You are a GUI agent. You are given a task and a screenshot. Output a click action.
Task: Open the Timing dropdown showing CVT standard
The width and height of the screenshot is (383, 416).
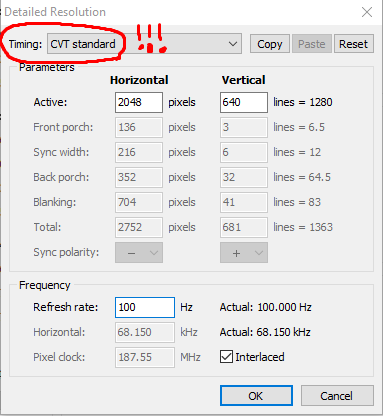[144, 44]
